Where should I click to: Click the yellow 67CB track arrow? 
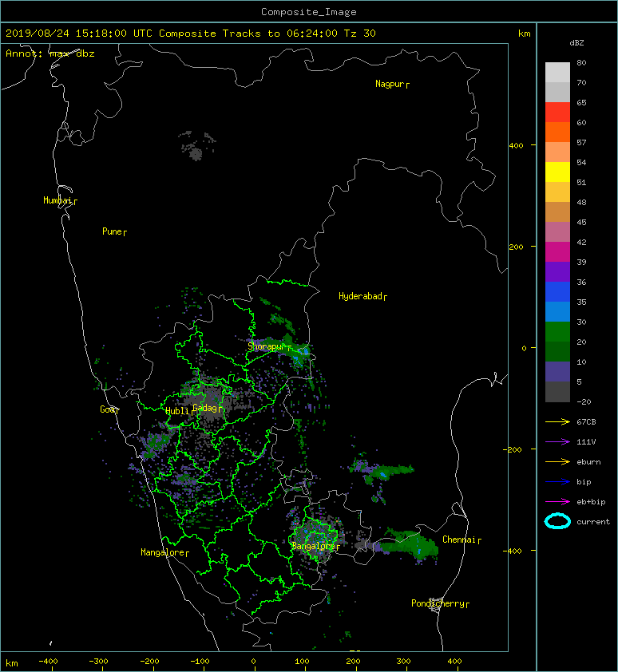tap(557, 421)
